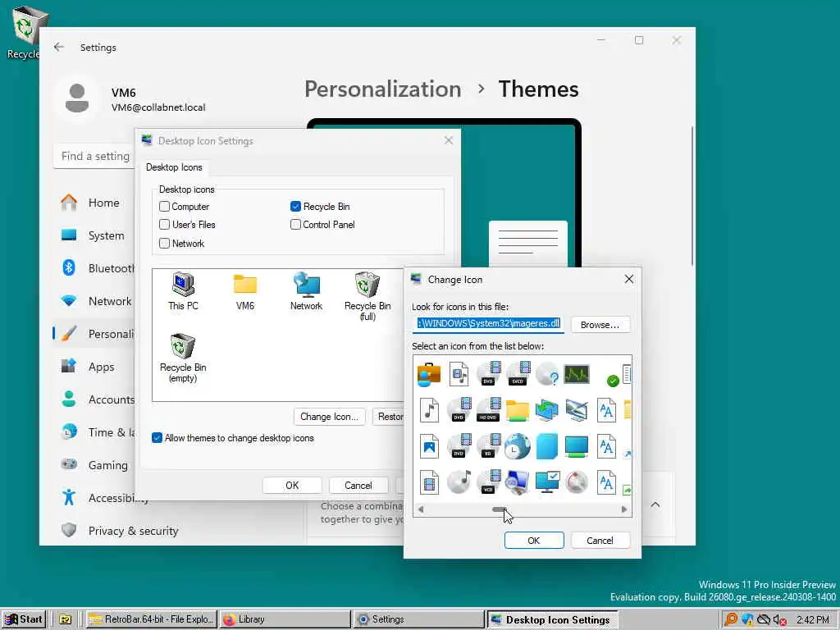Viewport: 840px width, 630px height.
Task: Choose the performance graph monitor icon
Action: (577, 373)
